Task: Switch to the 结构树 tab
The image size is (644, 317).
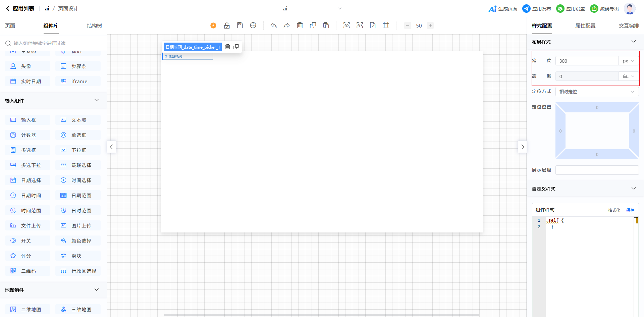Action: tap(94, 26)
